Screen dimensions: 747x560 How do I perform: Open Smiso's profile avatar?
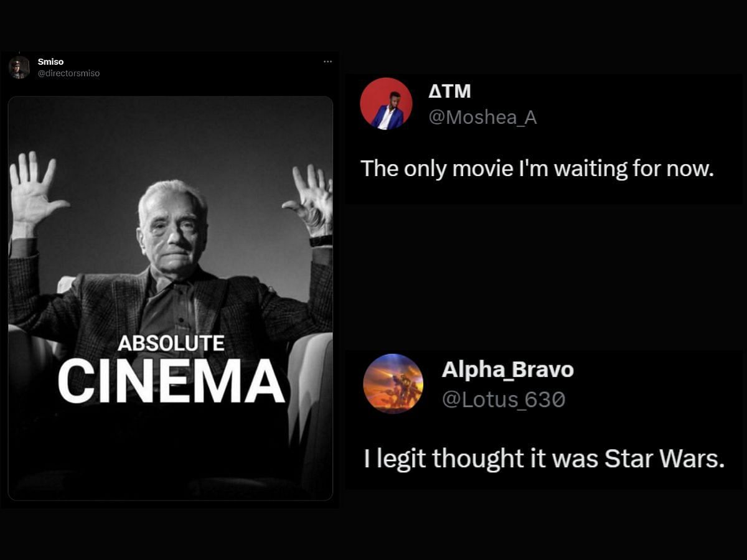19,67
